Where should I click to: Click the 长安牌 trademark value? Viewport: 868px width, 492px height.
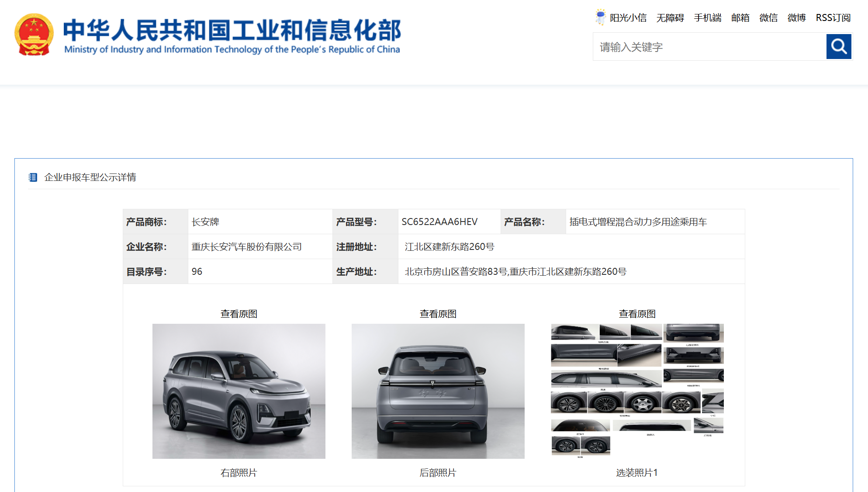pos(205,222)
